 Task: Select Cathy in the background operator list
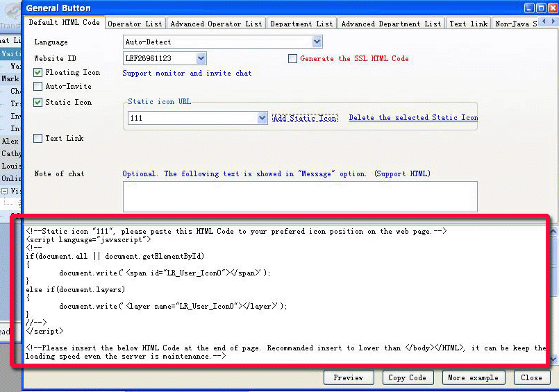[x=11, y=153]
